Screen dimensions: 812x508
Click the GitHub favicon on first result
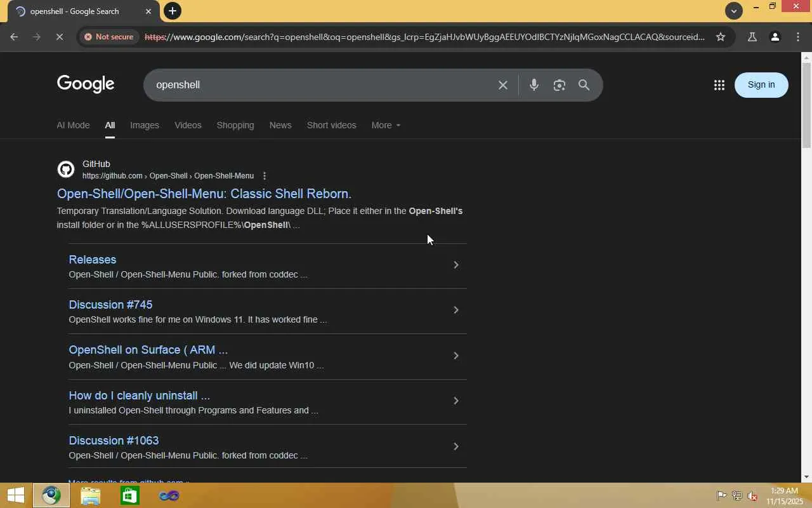pyautogui.click(x=66, y=170)
